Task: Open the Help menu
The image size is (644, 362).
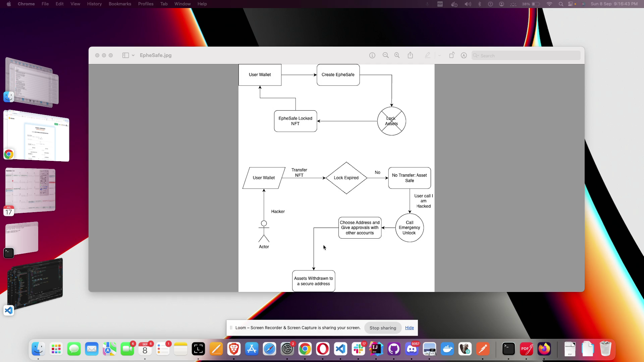Action: coord(202,4)
